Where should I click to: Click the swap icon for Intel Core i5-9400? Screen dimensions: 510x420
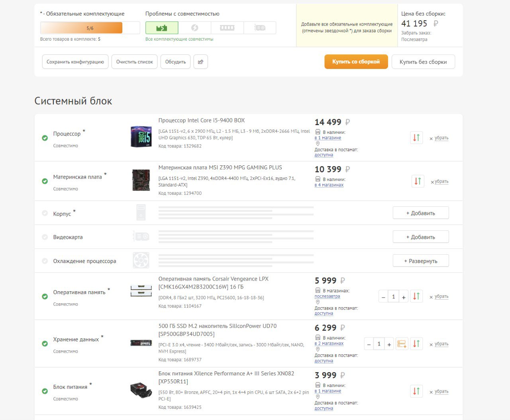(416, 138)
